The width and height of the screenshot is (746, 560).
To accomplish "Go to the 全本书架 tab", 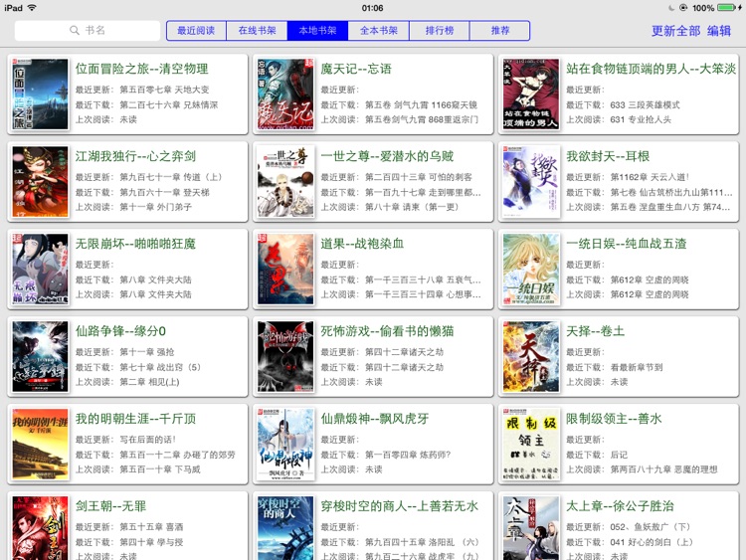I will coord(379,31).
